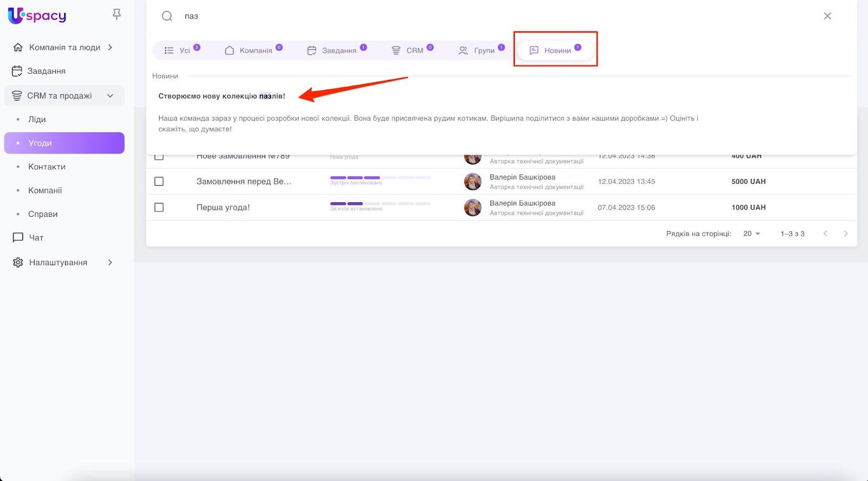Open the deal Перша угода!

click(223, 208)
